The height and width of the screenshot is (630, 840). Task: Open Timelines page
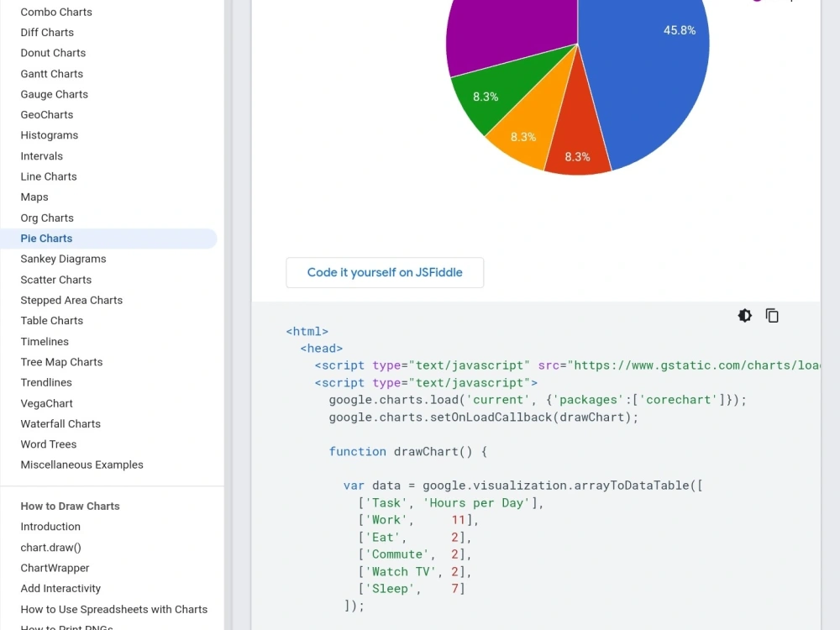45,341
